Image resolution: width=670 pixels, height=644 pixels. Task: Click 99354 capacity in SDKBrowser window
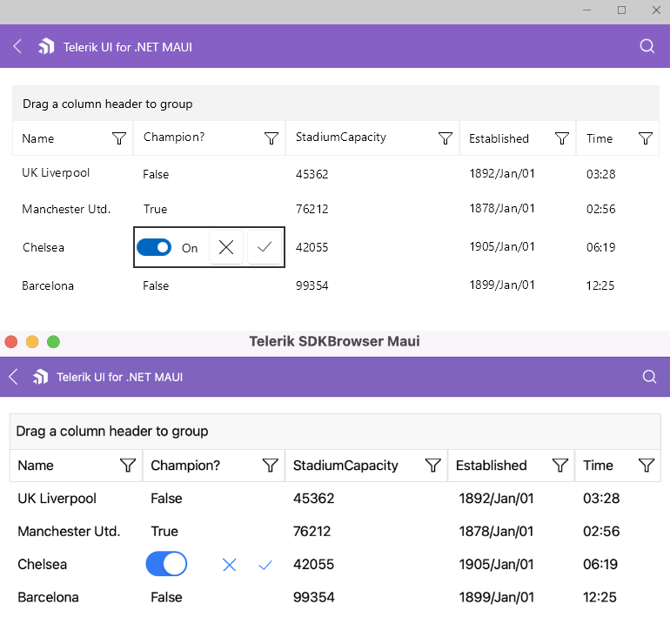click(x=313, y=597)
